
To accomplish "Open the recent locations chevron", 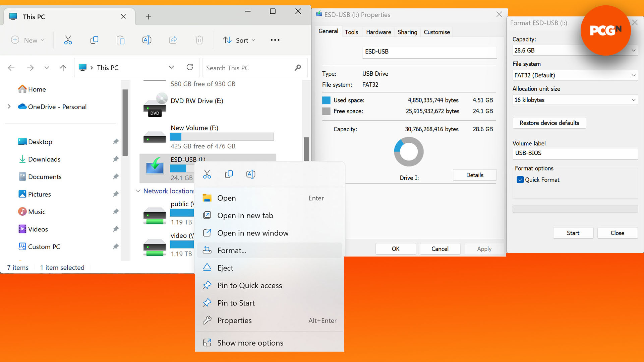I will (x=47, y=68).
